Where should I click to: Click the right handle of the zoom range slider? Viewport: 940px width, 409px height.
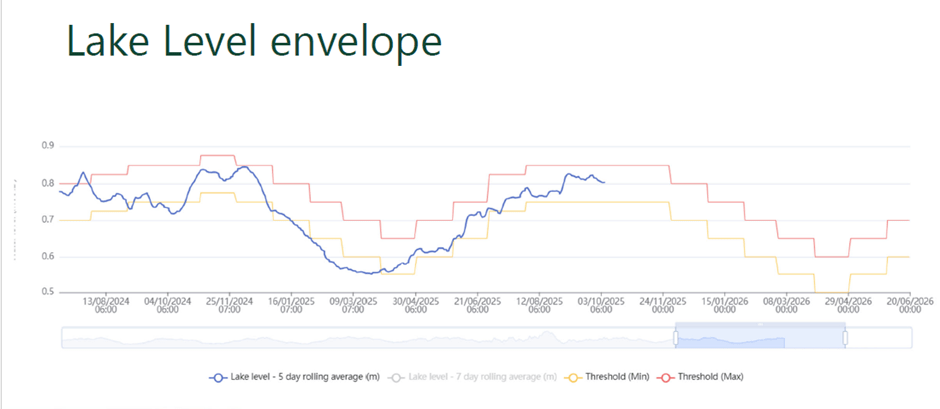tap(846, 338)
